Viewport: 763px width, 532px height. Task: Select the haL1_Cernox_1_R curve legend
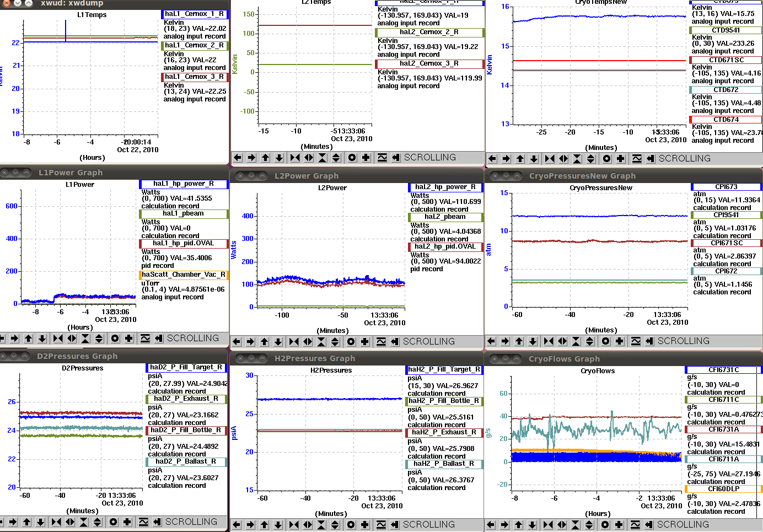click(x=194, y=14)
